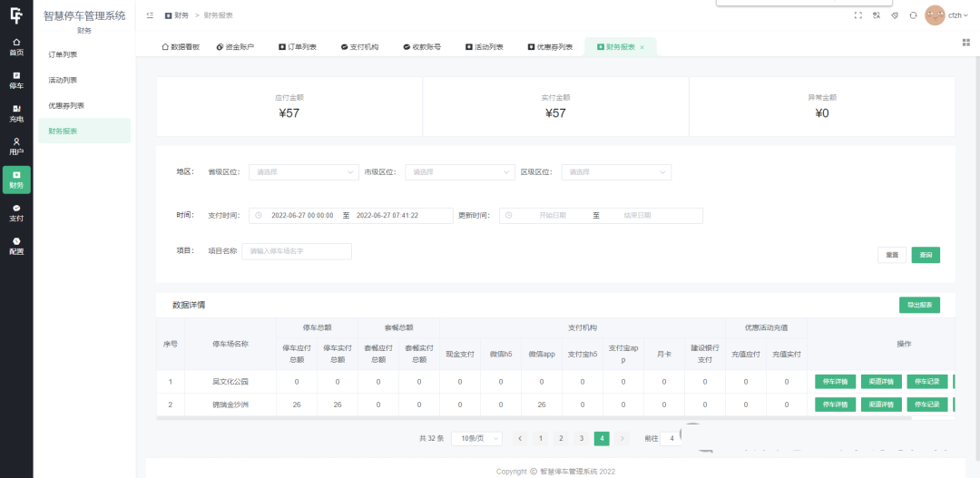Select 用户 users icon in sidebar

pos(16,146)
